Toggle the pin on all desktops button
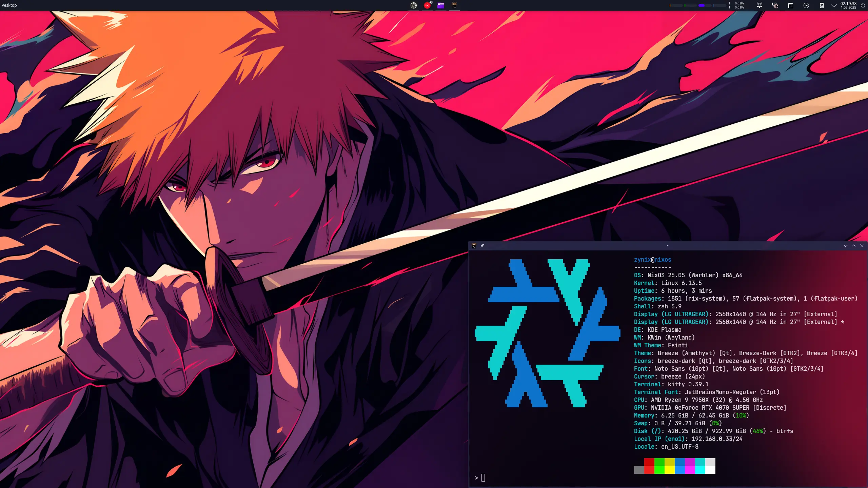868x488 pixels. point(482,246)
